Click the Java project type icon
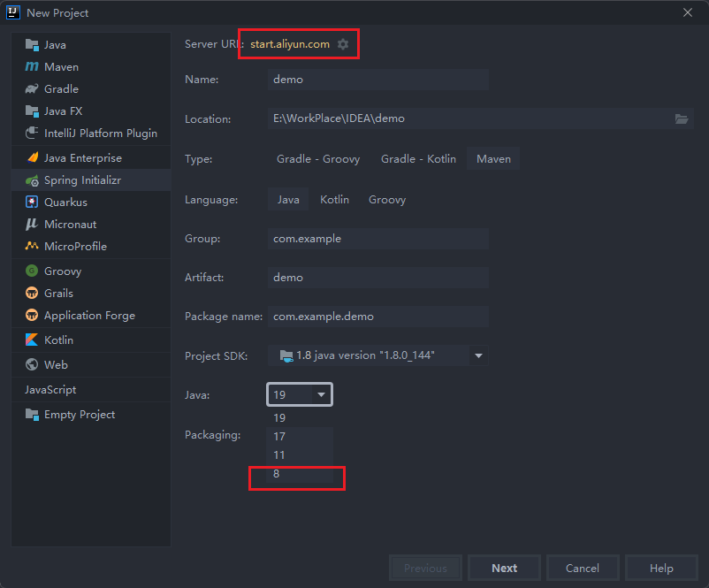Image resolution: width=709 pixels, height=588 pixels. (32, 45)
